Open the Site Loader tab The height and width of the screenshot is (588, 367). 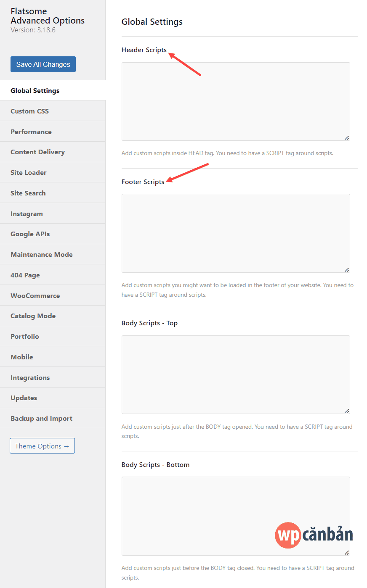tap(29, 172)
